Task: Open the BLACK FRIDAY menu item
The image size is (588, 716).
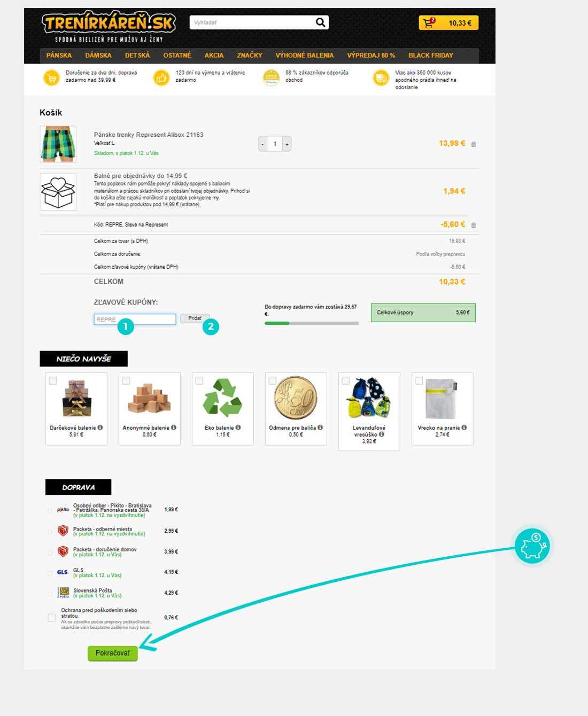Action: click(x=430, y=55)
